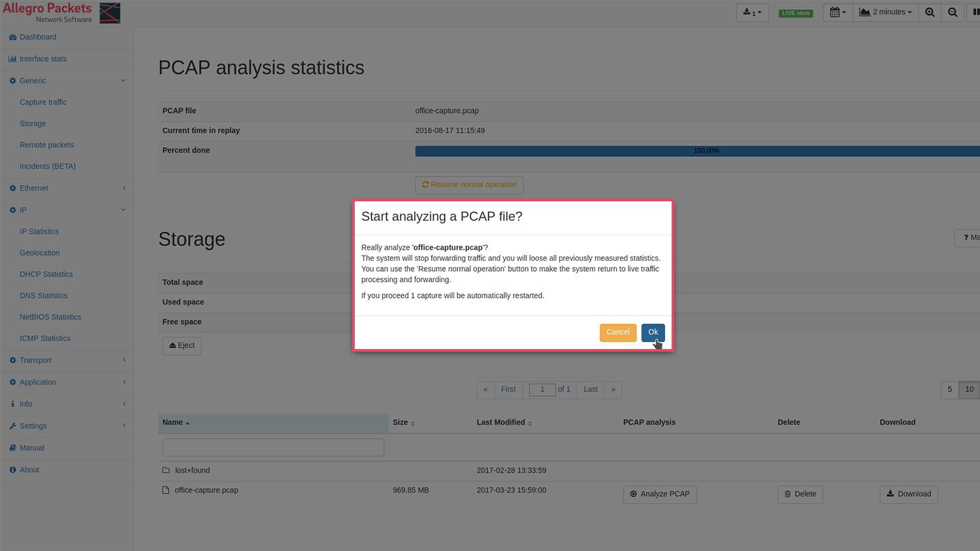Click the Allegro Packets logo icon
This screenshot has width=980, height=551.
click(110, 12)
